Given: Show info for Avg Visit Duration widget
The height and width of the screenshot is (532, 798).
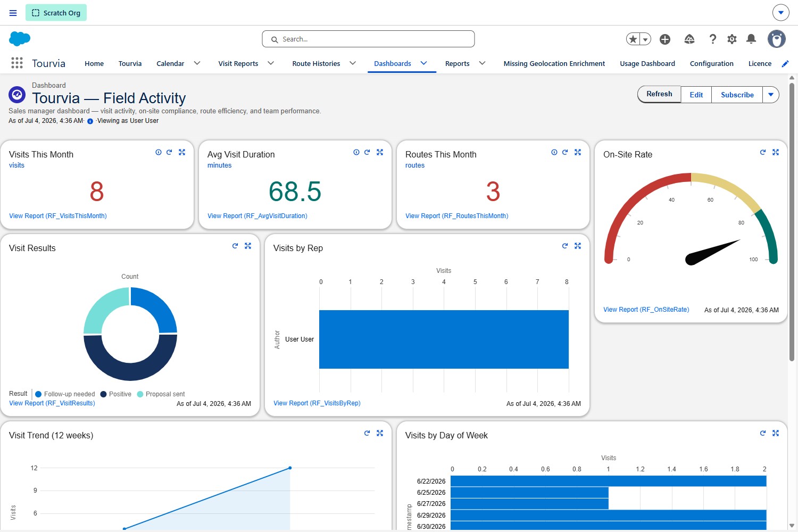Looking at the screenshot, I should click(356, 152).
